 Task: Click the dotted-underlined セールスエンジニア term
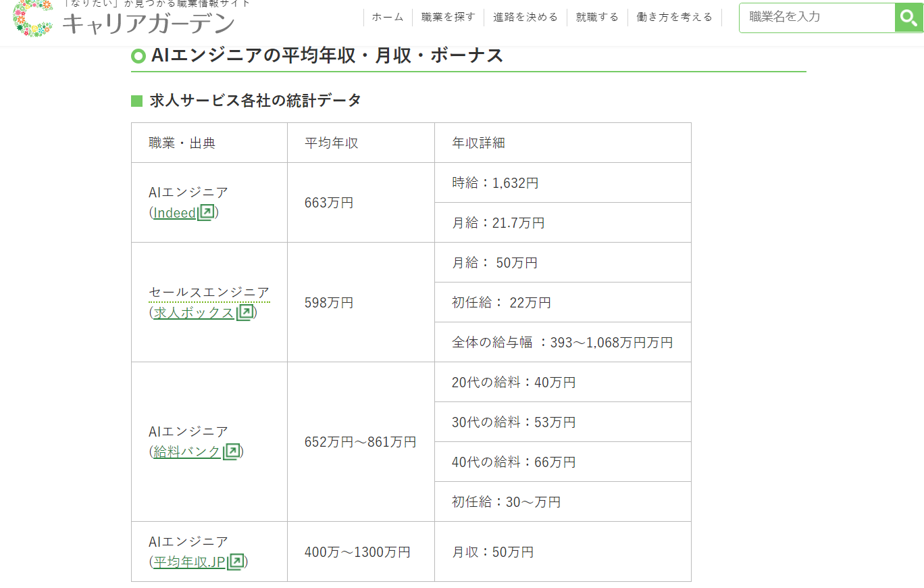pos(209,293)
